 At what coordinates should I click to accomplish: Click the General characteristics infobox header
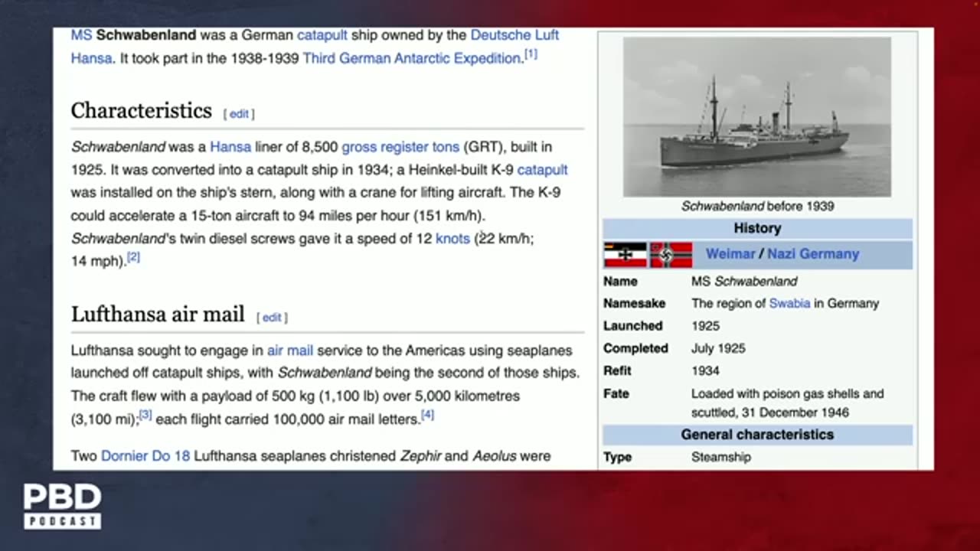(757, 435)
